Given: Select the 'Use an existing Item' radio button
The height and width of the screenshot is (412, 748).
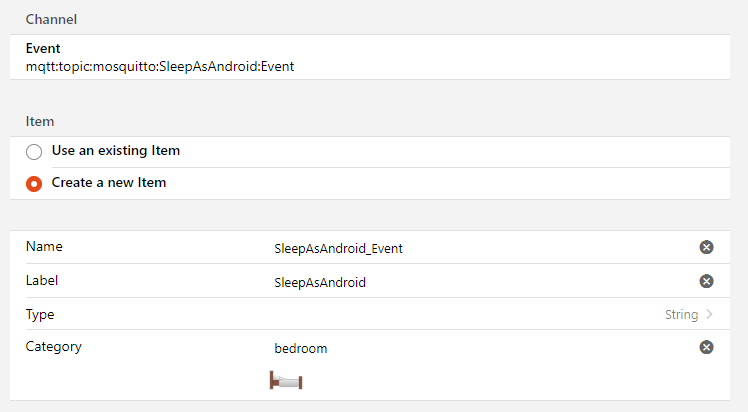Looking at the screenshot, I should point(34,152).
